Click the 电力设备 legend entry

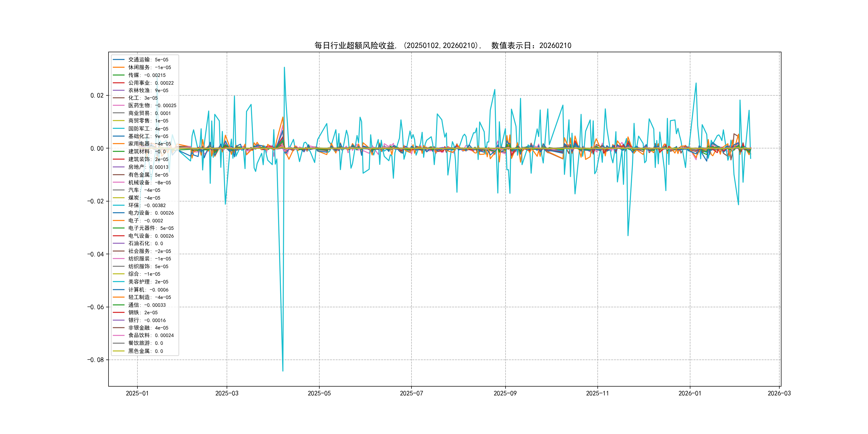[151, 213]
